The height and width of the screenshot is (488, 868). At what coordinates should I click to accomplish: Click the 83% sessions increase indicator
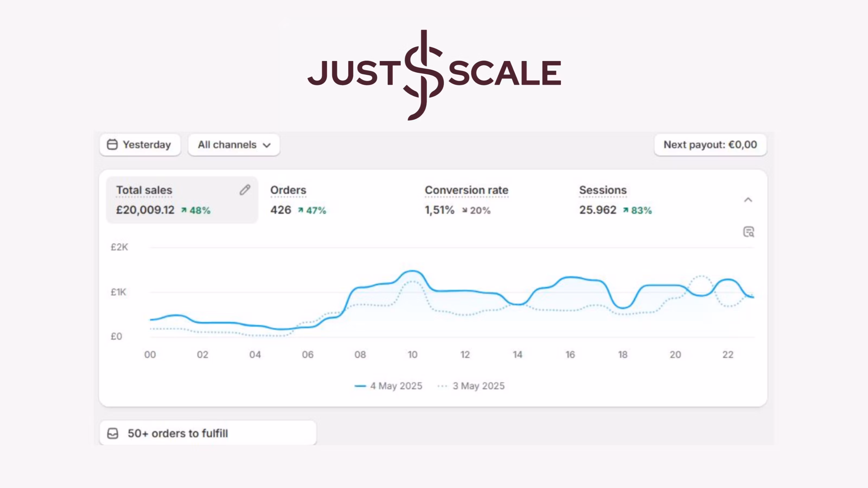click(x=637, y=210)
